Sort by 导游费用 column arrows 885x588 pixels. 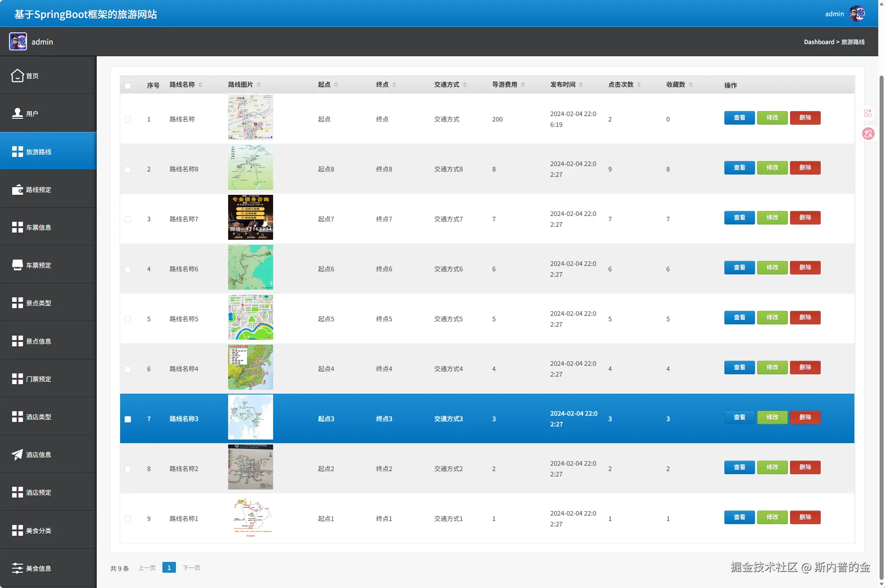point(523,85)
